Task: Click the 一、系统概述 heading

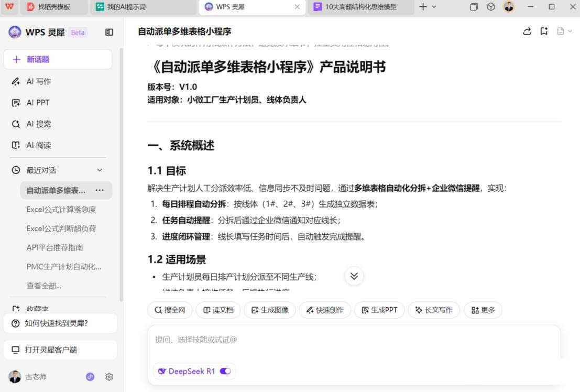Action: [181, 146]
